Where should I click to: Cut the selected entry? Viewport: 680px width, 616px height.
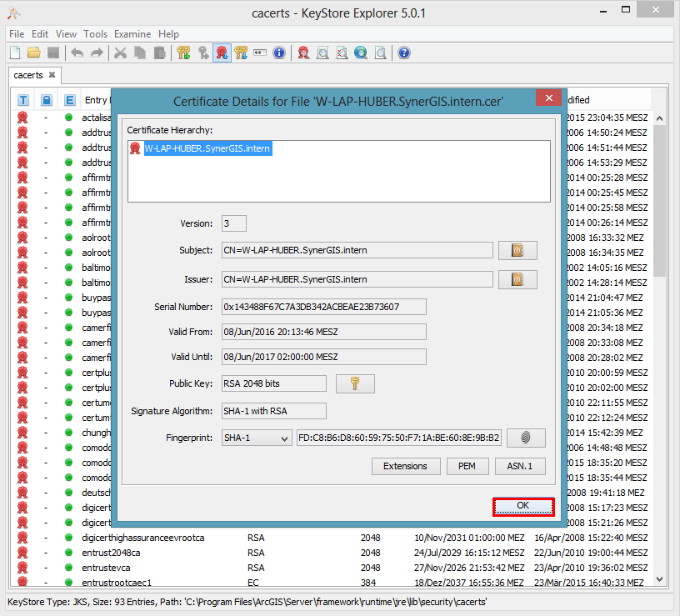(119, 53)
